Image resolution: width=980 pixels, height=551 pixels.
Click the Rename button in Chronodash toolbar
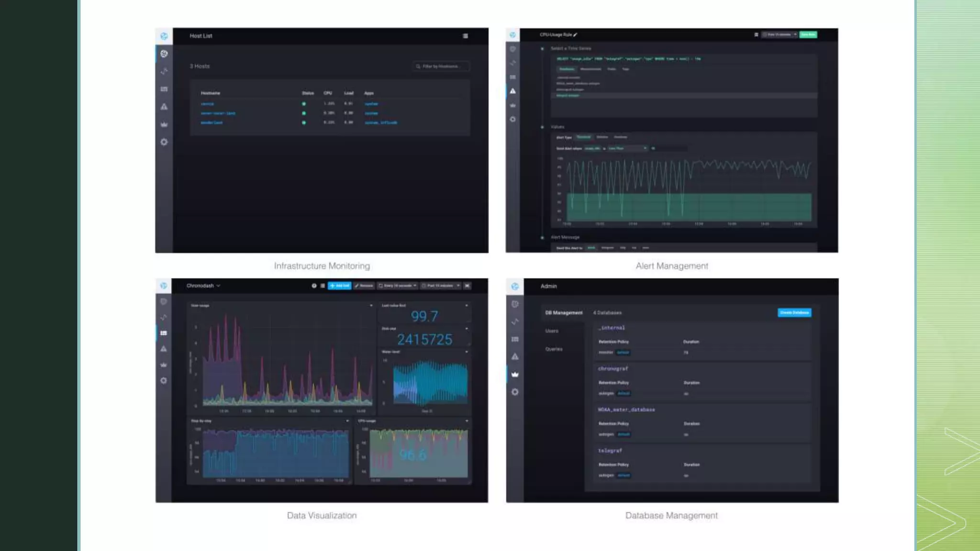[364, 286]
